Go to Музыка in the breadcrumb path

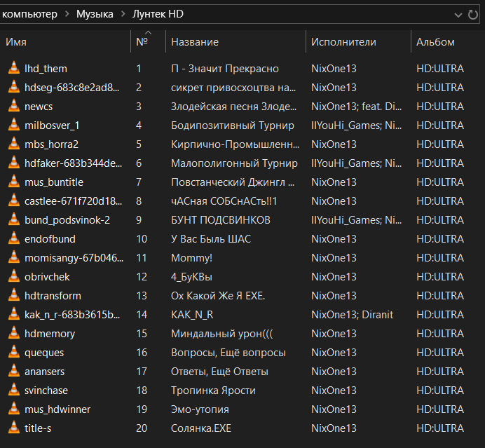(95, 14)
